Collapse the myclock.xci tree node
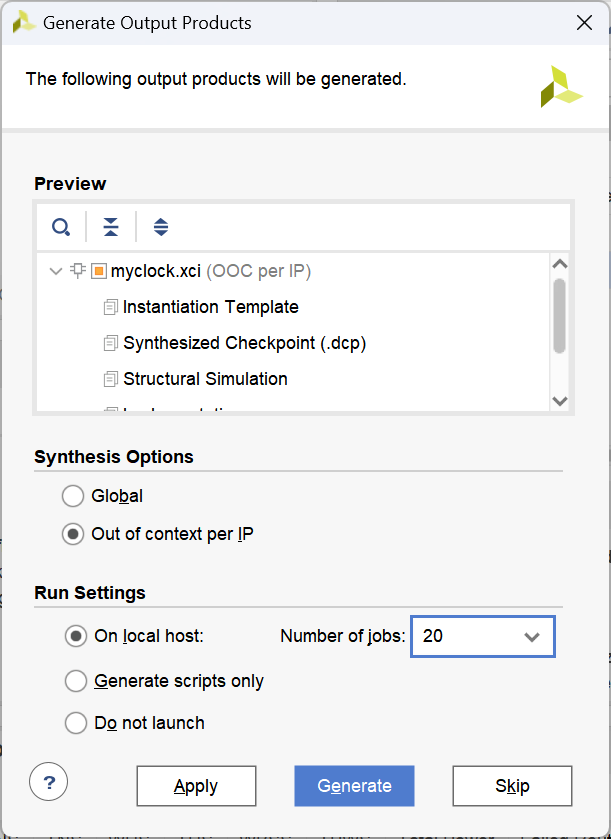Screen dimensions: 611x839 click(55, 271)
